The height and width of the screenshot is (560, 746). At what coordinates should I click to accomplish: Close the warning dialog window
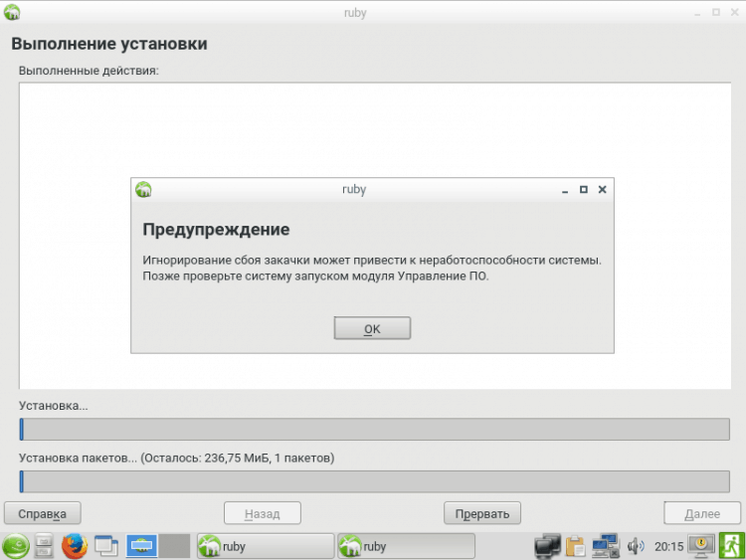pyautogui.click(x=602, y=189)
